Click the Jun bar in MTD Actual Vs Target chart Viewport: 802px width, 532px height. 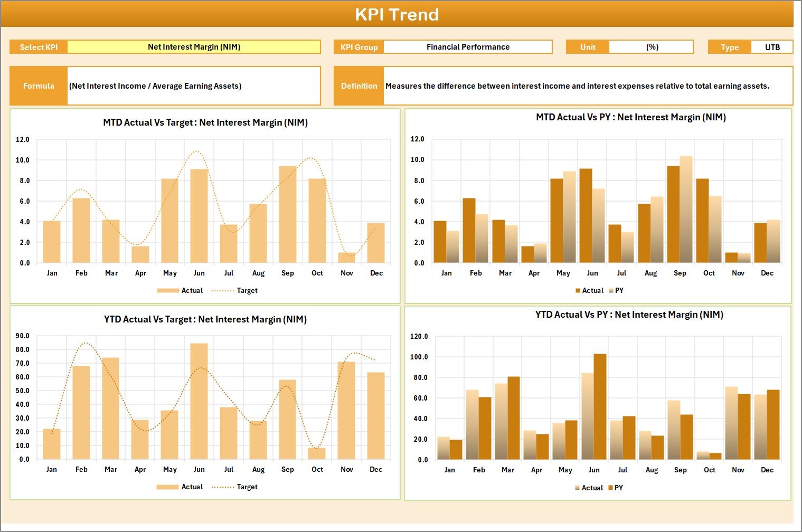point(199,216)
